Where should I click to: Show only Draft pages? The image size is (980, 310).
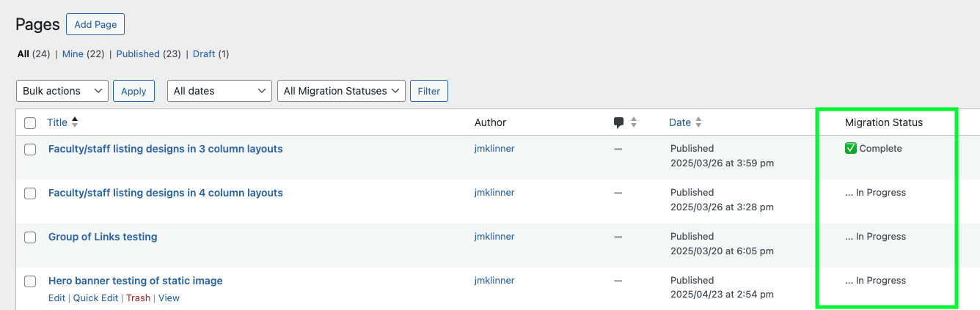coord(204,53)
